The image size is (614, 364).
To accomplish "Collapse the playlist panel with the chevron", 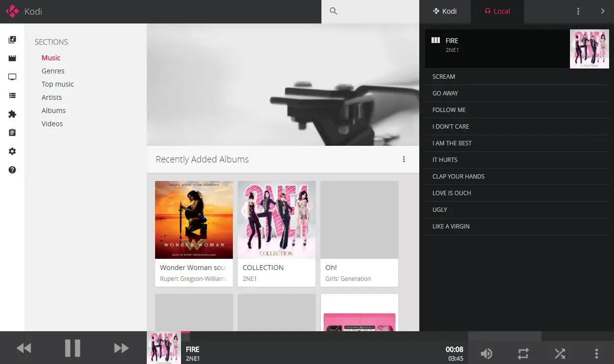I will [603, 11].
